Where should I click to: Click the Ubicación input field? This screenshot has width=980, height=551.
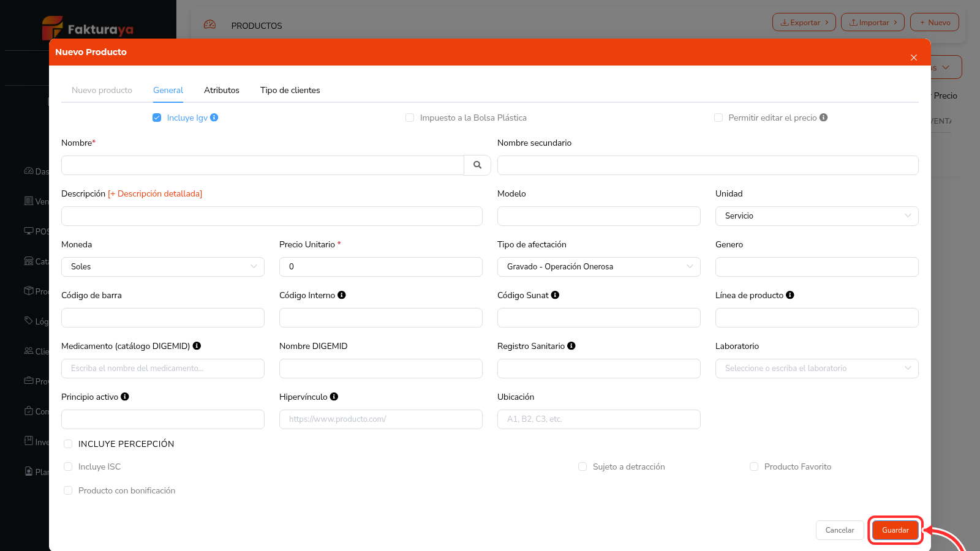(x=599, y=419)
